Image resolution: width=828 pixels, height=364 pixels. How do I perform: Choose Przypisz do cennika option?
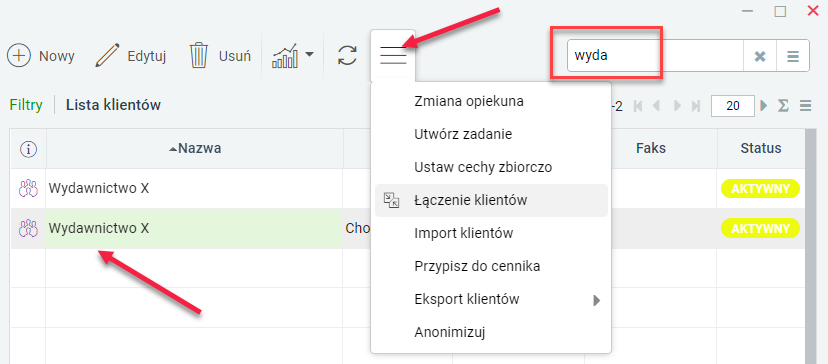[477, 266]
